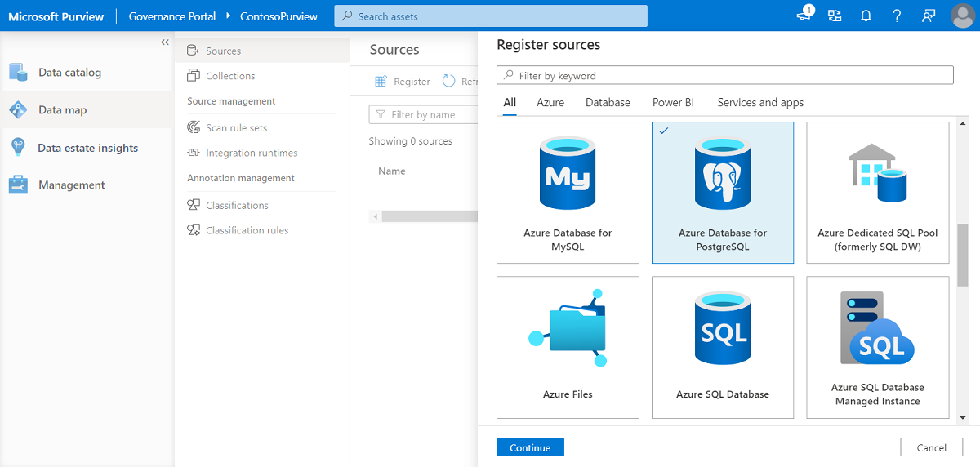Switch to the Power BI tab

(673, 102)
